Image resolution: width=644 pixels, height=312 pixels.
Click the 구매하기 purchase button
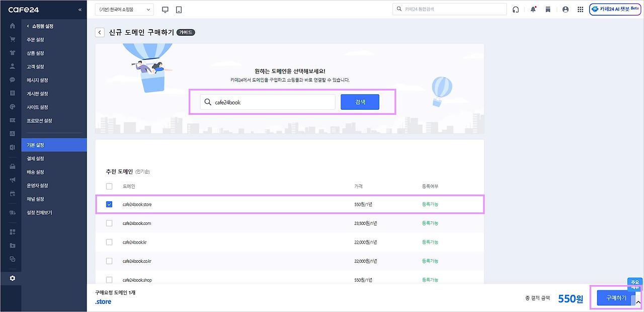[616, 298]
